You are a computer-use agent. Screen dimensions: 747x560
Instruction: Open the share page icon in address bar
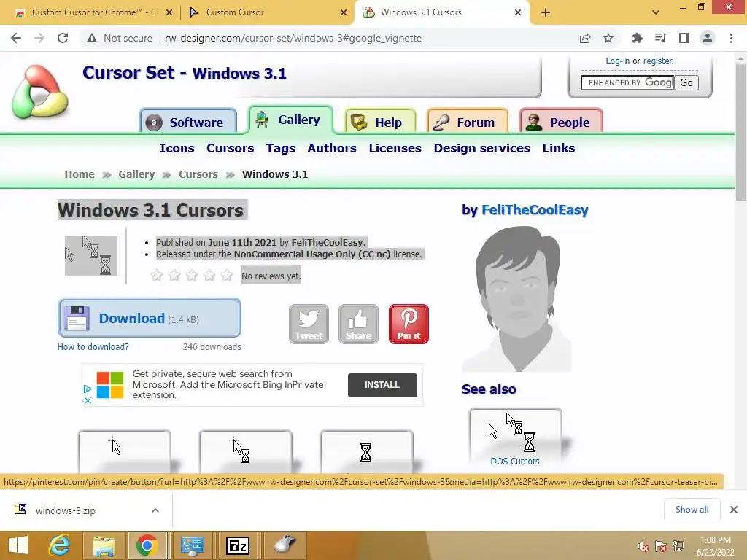585,38
